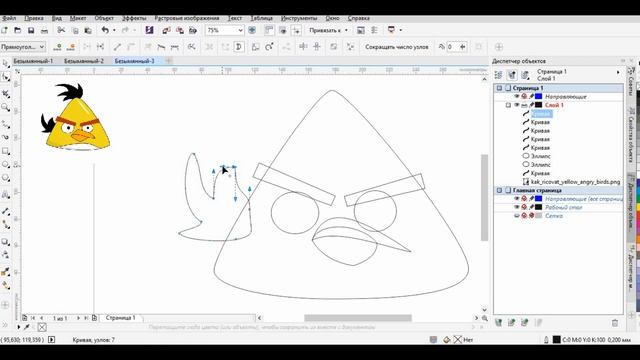Select the Zoom tool in toolbox
The width and height of the screenshot is (640, 360).
tap(5, 107)
